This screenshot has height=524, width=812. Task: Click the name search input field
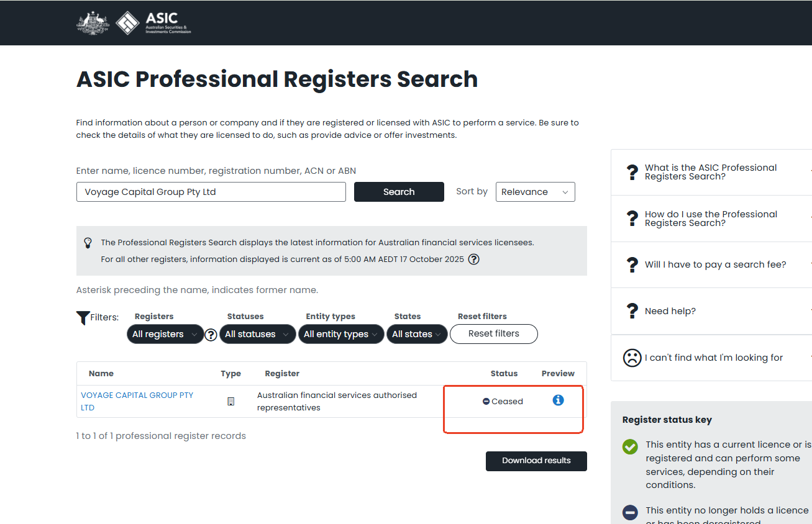pos(211,192)
